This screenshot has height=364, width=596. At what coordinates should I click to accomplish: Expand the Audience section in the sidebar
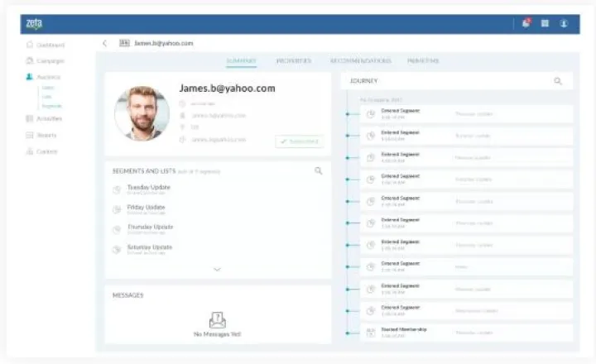(48, 76)
